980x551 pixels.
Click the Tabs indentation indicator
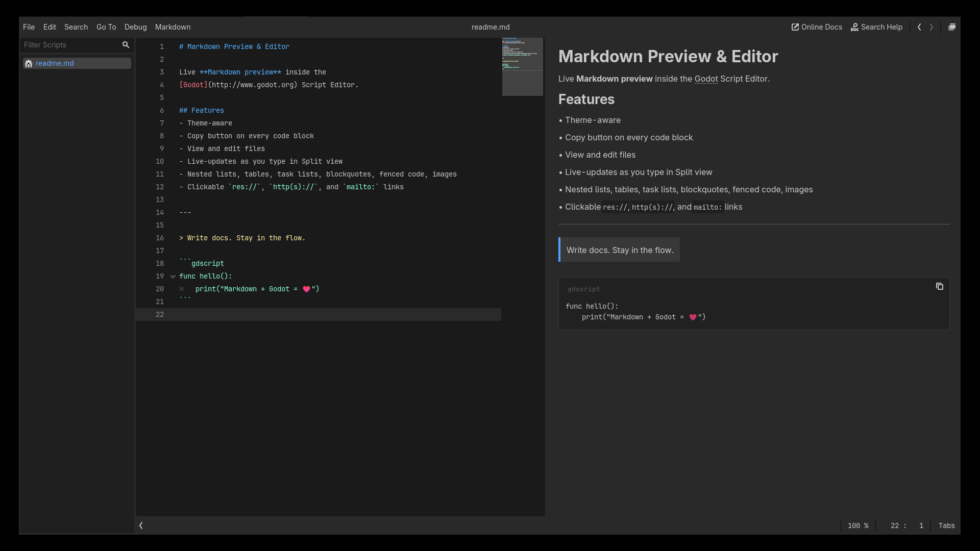pos(946,525)
